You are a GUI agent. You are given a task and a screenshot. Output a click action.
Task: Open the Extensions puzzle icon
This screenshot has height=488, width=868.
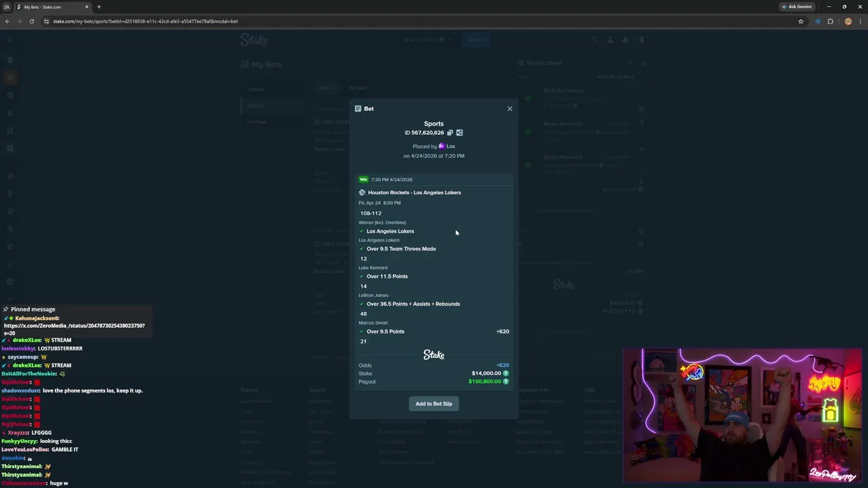click(830, 21)
